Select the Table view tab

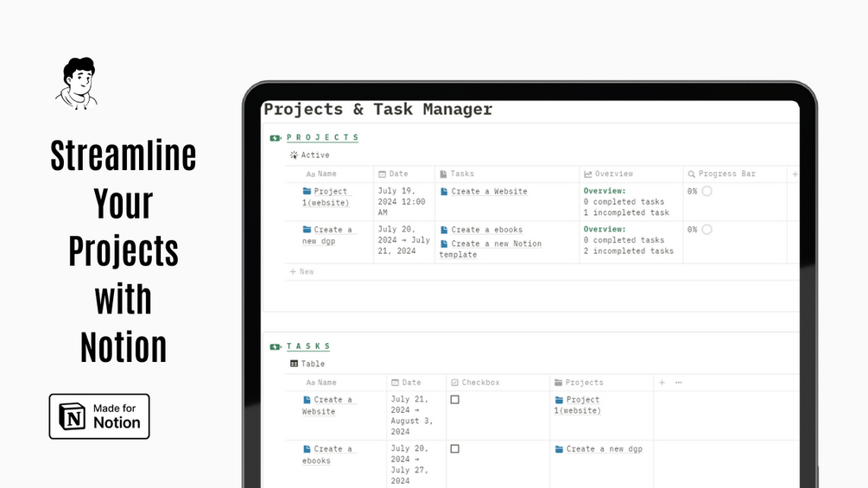307,364
